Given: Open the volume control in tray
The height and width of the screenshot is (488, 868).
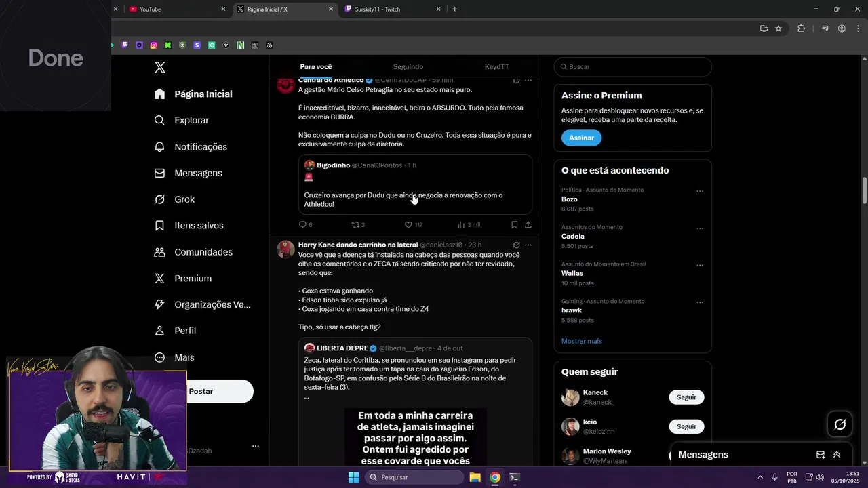Looking at the screenshot, I should tap(820, 477).
